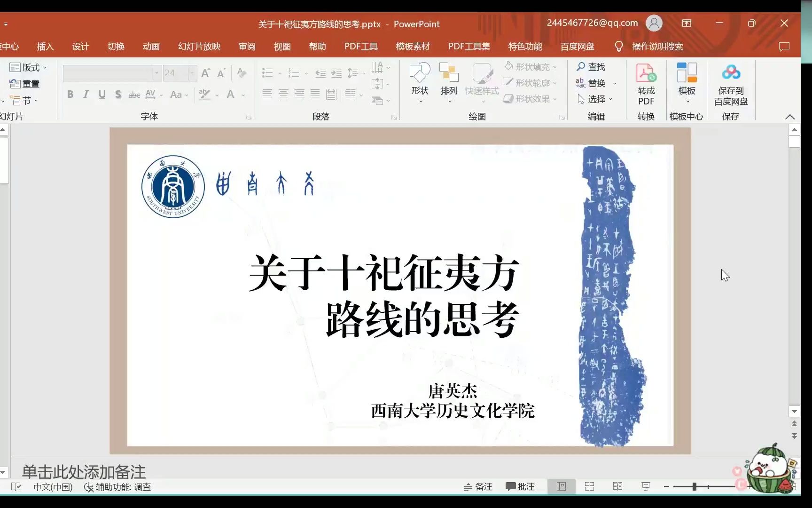Click the justify text icon
Viewport: 812px width, 508px height.
point(315,95)
